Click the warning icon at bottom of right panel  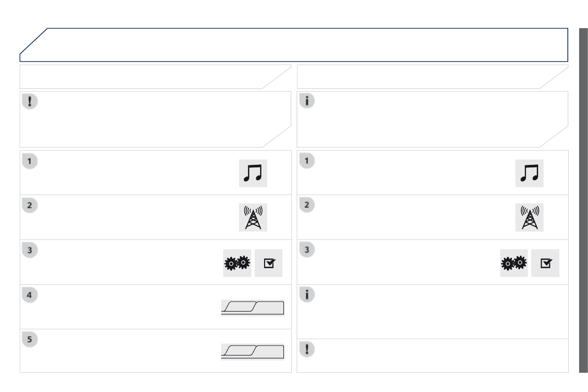tap(307, 349)
